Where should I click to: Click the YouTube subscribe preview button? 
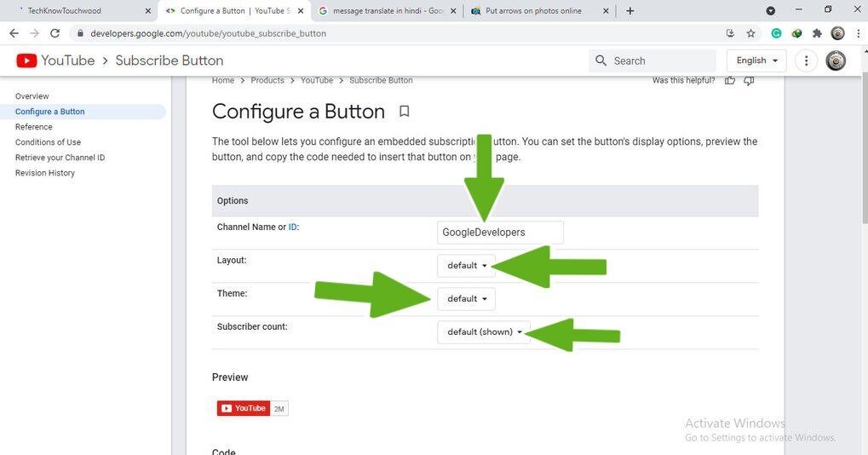[244, 408]
